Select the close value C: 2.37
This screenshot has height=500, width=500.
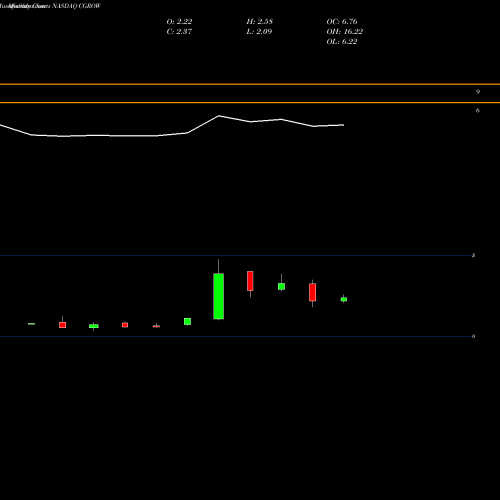pos(179,32)
